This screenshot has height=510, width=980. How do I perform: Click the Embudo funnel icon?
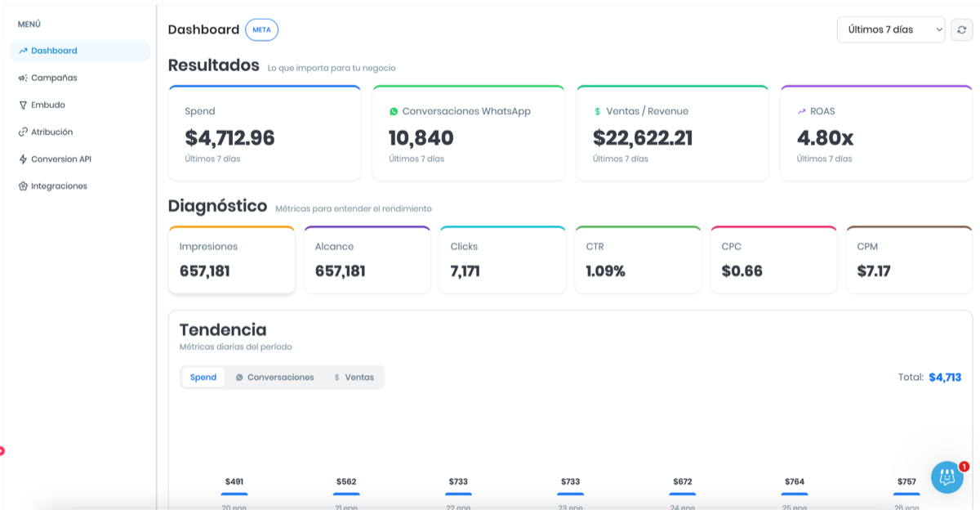pos(23,105)
